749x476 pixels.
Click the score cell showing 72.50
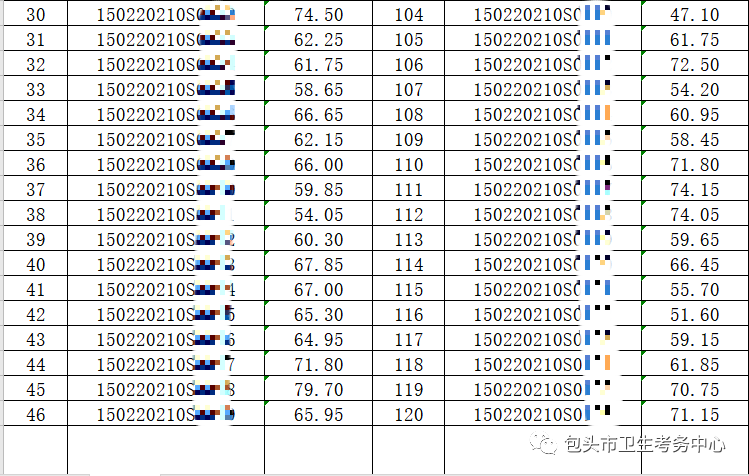[694, 65]
